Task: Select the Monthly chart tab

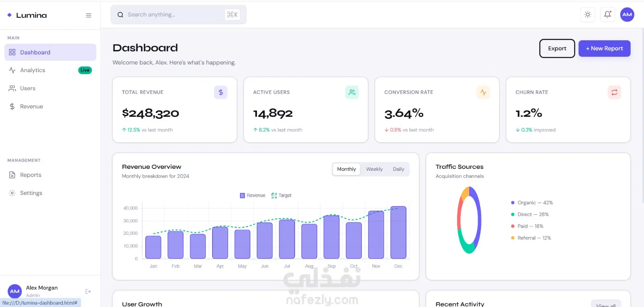Action: [347, 169]
